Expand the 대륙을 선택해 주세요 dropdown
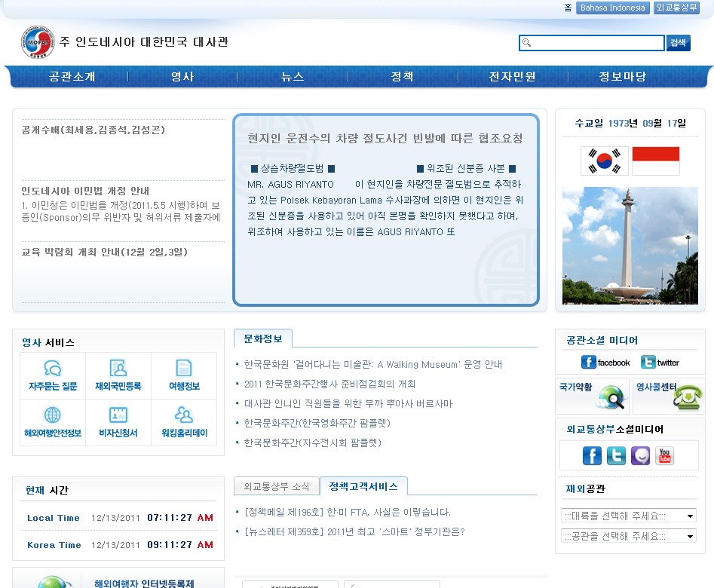The height and width of the screenshot is (588, 714). coord(629,516)
